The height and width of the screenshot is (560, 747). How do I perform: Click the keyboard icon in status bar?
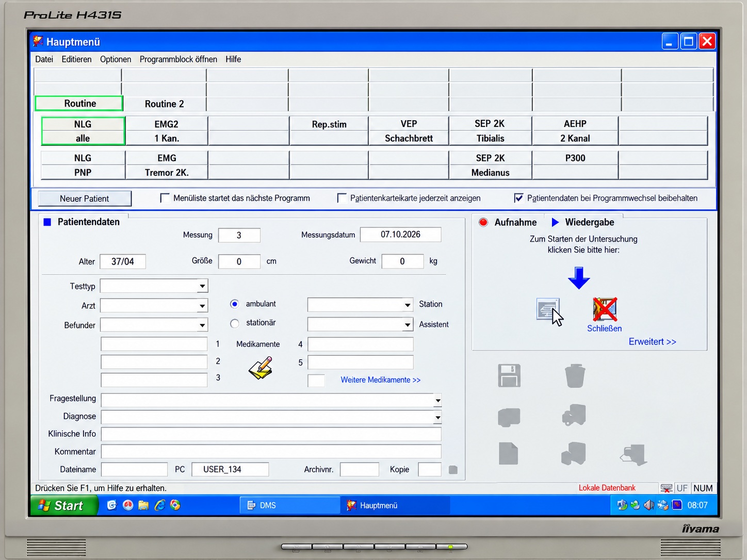tap(666, 488)
